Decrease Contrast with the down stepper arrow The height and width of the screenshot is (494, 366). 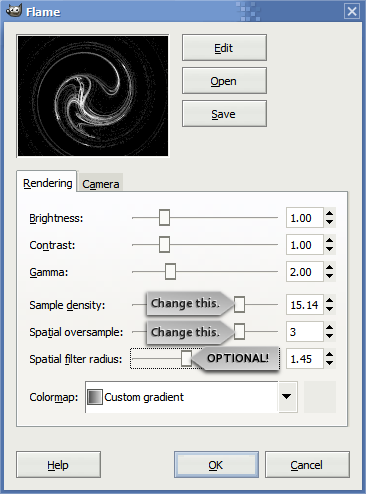click(329, 249)
